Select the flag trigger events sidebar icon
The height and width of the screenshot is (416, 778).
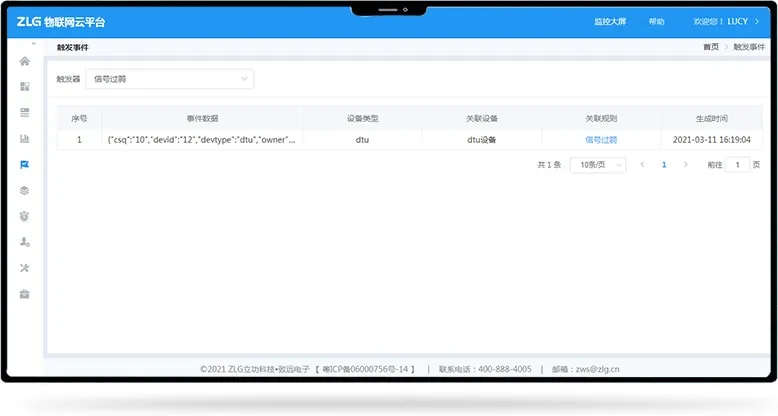pos(25,164)
